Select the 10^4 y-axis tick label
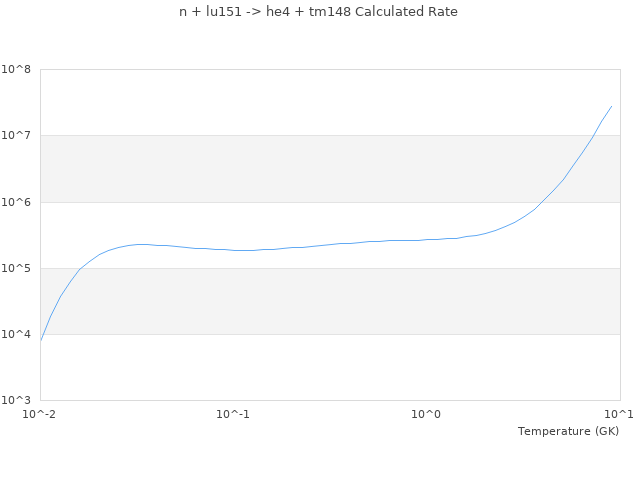Image resolution: width=640 pixels, height=480 pixels. pos(17,334)
